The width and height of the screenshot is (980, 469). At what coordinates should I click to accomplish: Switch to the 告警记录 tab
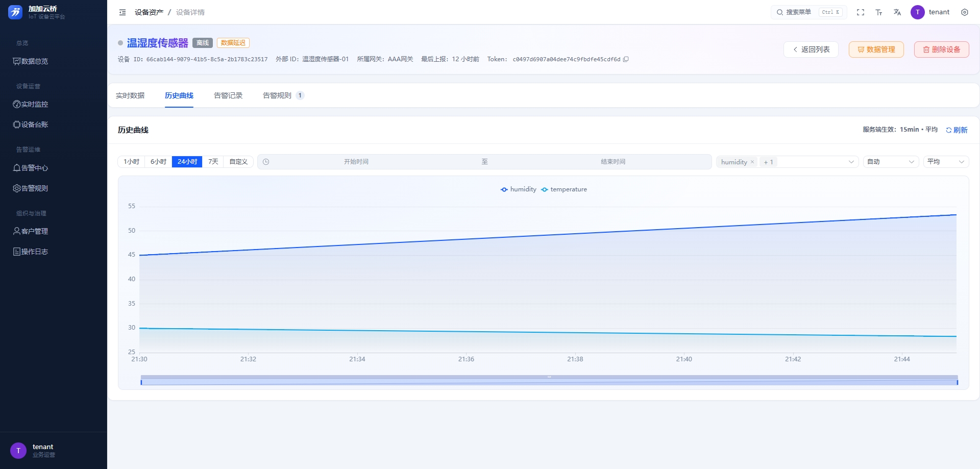228,95
